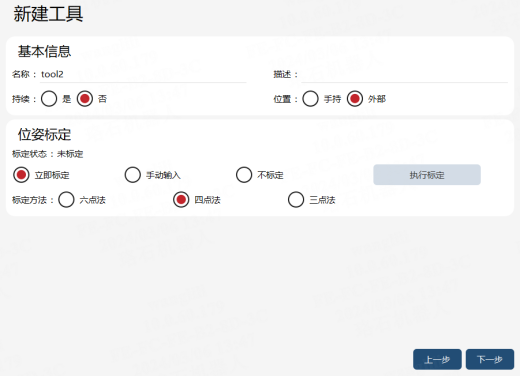Screen dimensions: 520x376
Task: Choose 三点法 calibration method
Action: (x=296, y=200)
